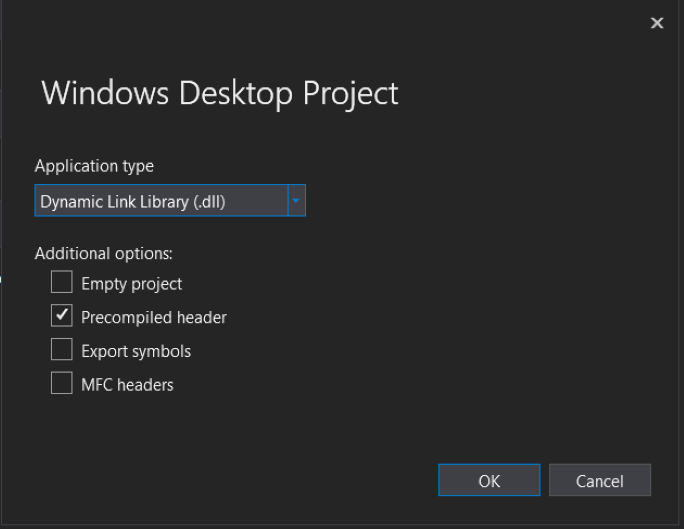Click the empty square box before MFC headers
Image resolution: width=684 pixels, height=529 pixels.
click(62, 382)
